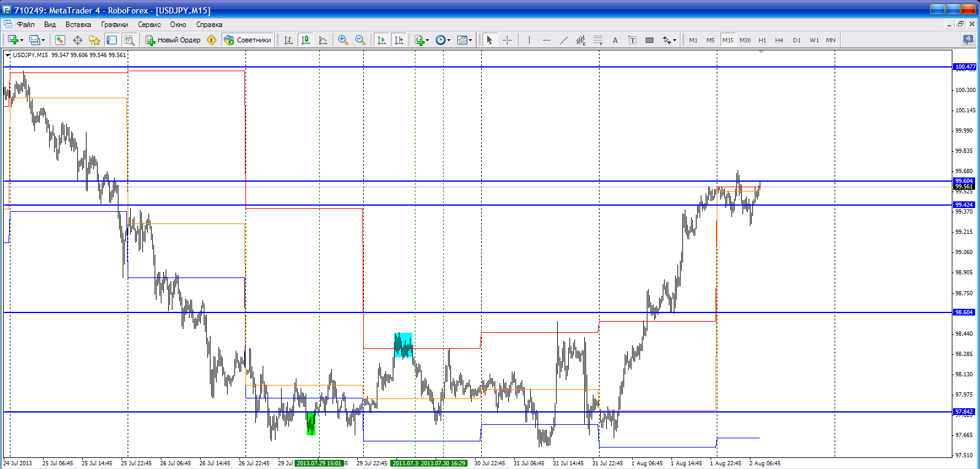Open the notifications bubble showing 4
This screenshot has width=980, height=469.
pyautogui.click(x=968, y=39)
